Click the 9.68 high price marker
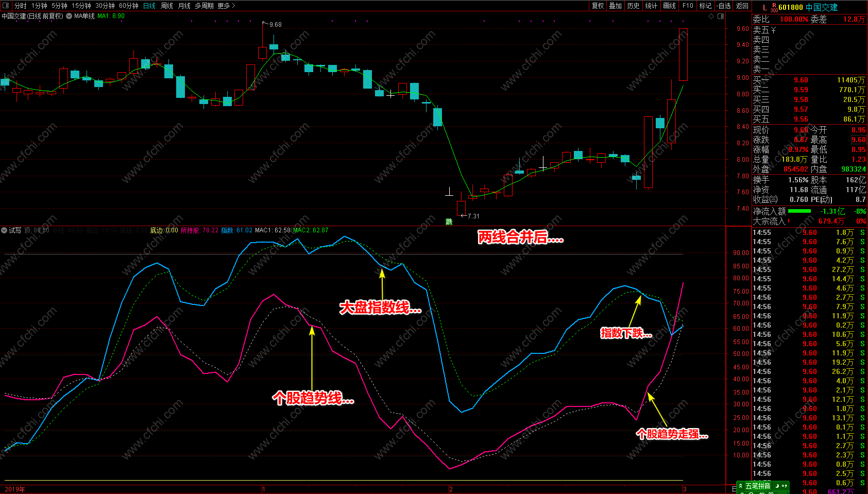 [276, 24]
